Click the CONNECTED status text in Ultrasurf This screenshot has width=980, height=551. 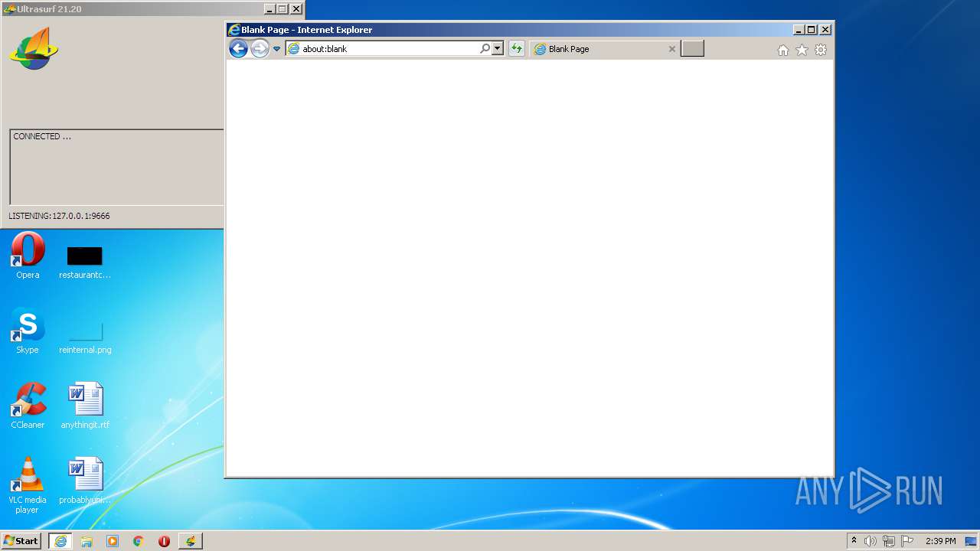(x=42, y=136)
